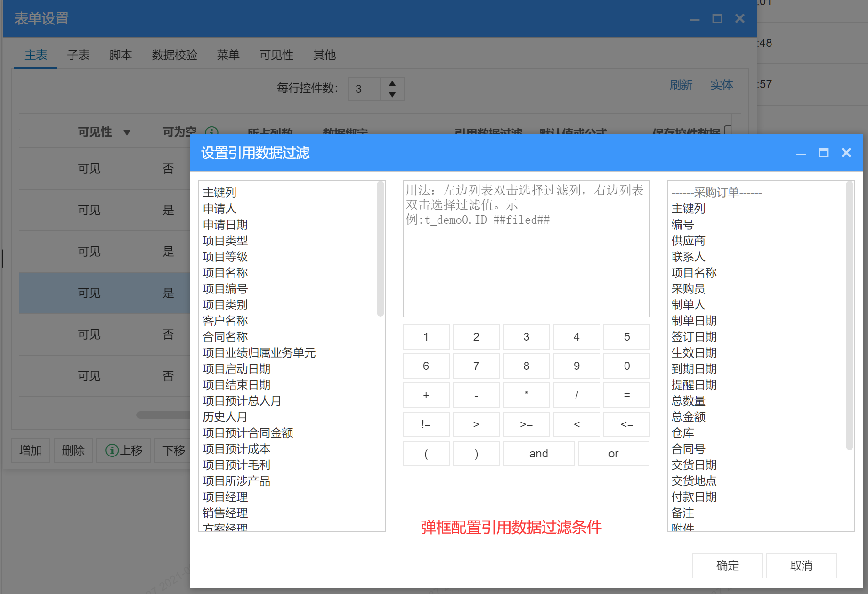Maximize the 设置引用数据过滤 dialog
Image resolution: width=868 pixels, height=594 pixels.
click(x=824, y=153)
